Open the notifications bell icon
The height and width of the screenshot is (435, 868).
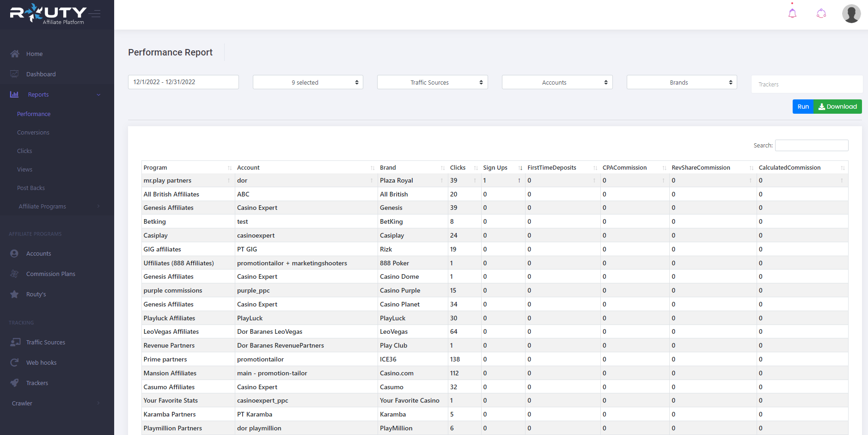[x=792, y=13]
